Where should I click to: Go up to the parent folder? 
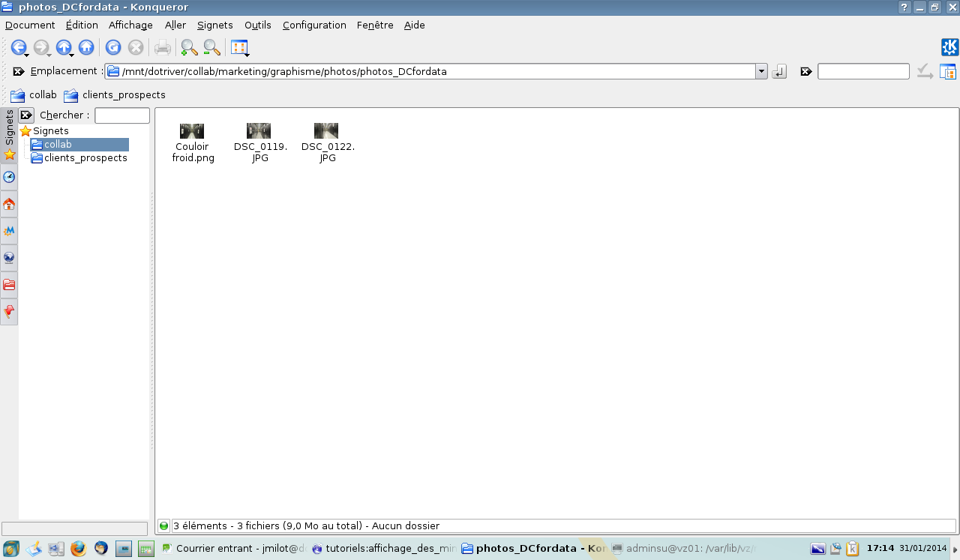coord(64,48)
